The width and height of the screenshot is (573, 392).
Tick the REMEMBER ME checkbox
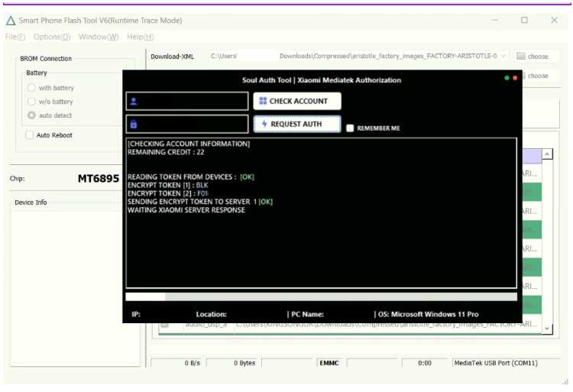[x=350, y=128]
